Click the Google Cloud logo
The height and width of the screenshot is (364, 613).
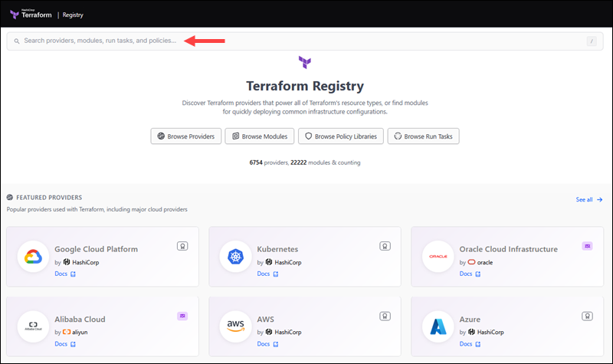click(x=33, y=257)
